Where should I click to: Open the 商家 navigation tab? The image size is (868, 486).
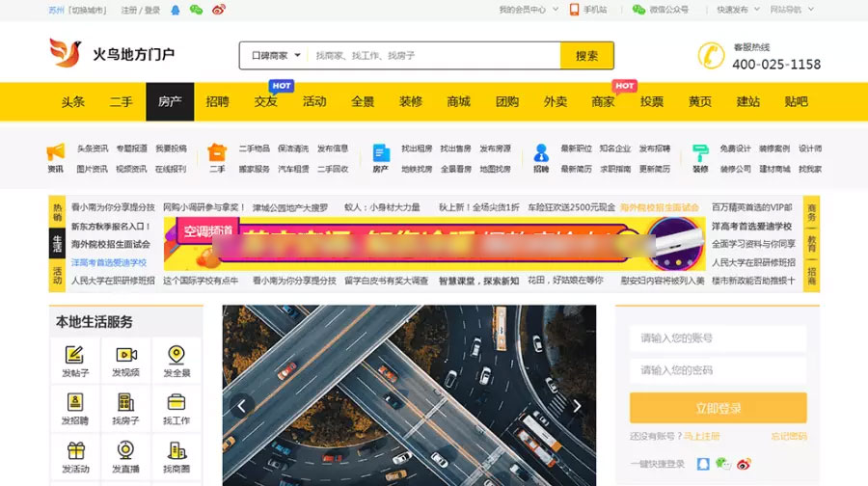(x=604, y=102)
